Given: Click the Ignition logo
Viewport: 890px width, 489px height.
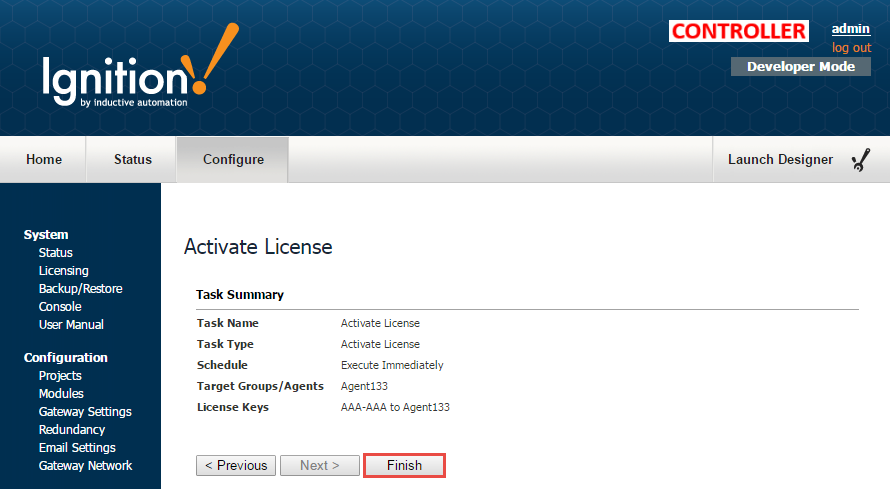Looking at the screenshot, I should tap(140, 66).
